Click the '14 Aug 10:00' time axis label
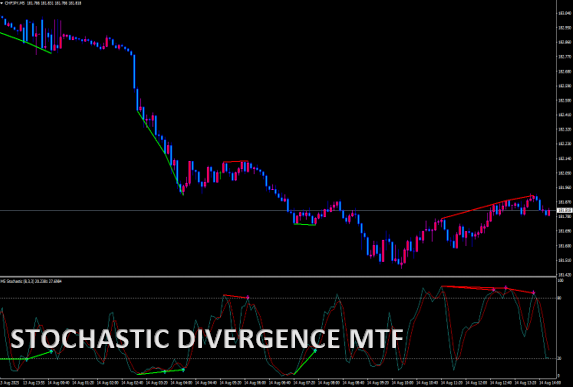 coord(403,383)
